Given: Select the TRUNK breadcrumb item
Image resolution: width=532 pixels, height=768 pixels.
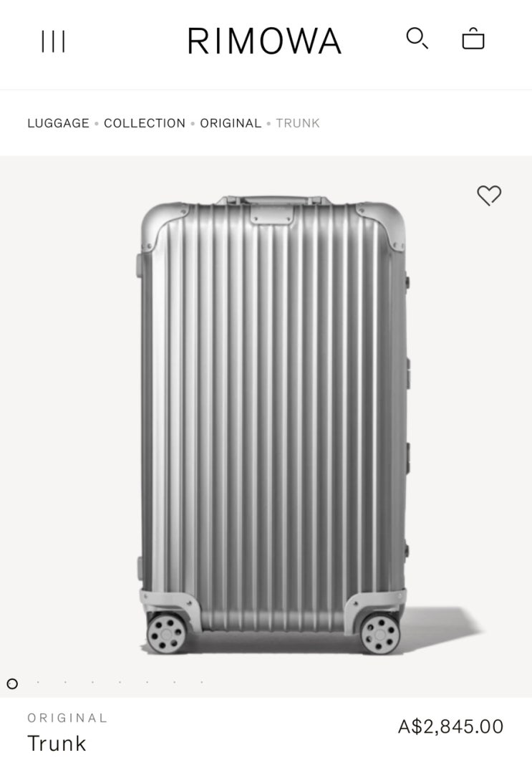Looking at the screenshot, I should [x=298, y=123].
